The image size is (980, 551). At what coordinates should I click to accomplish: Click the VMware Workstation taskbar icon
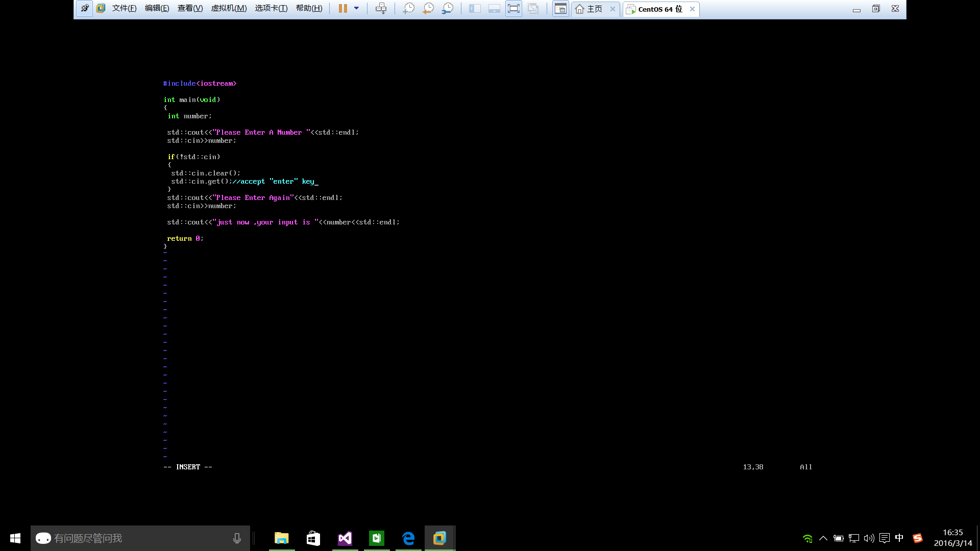[440, 538]
